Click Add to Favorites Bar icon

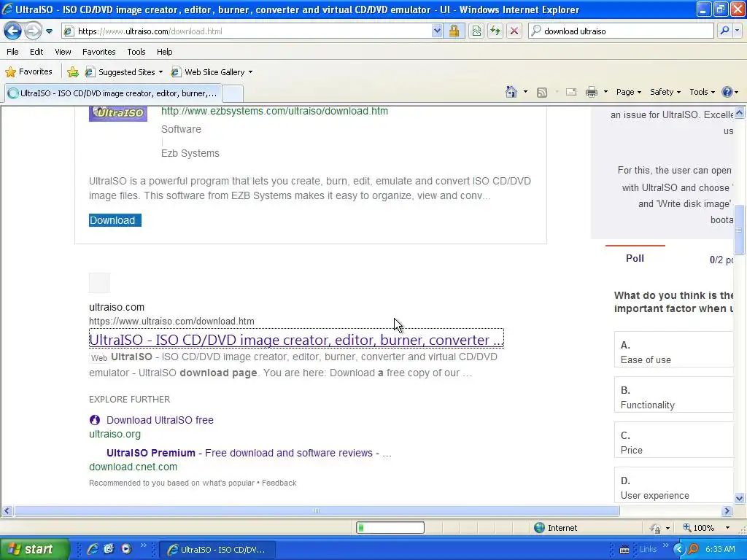(x=73, y=72)
